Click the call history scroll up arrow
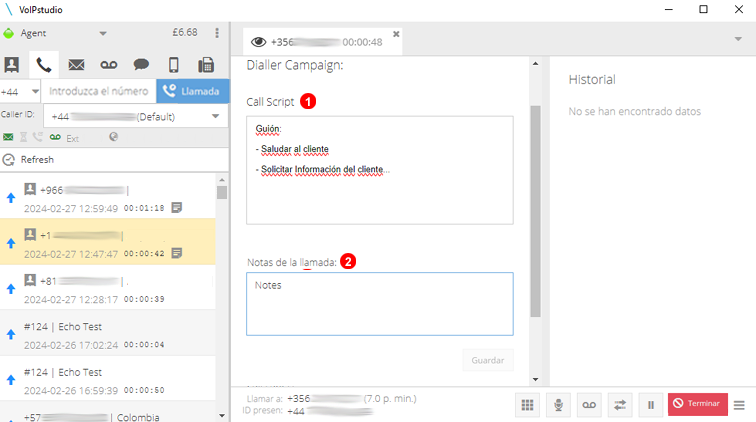Image resolution: width=756 pixels, height=422 pixels. 222,180
